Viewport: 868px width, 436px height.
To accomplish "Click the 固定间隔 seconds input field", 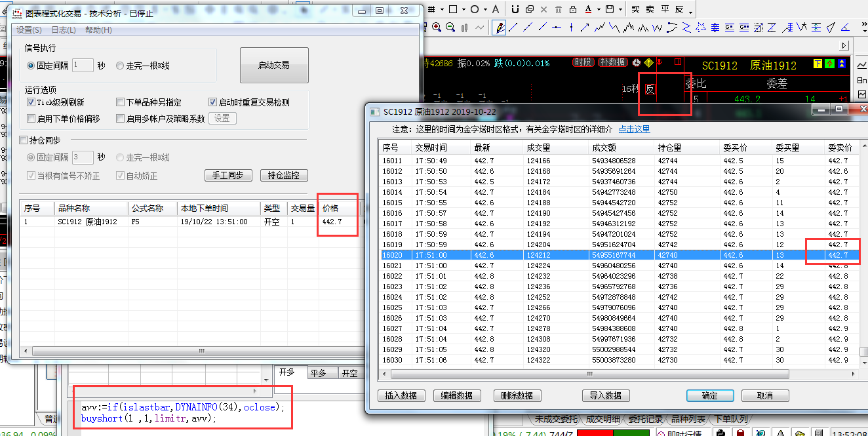I will pyautogui.click(x=83, y=66).
